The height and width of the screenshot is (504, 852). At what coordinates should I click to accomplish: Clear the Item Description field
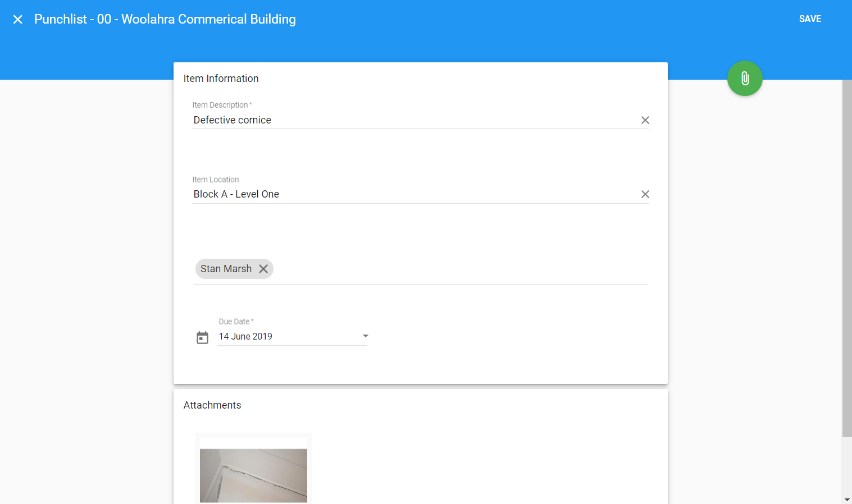pos(645,120)
